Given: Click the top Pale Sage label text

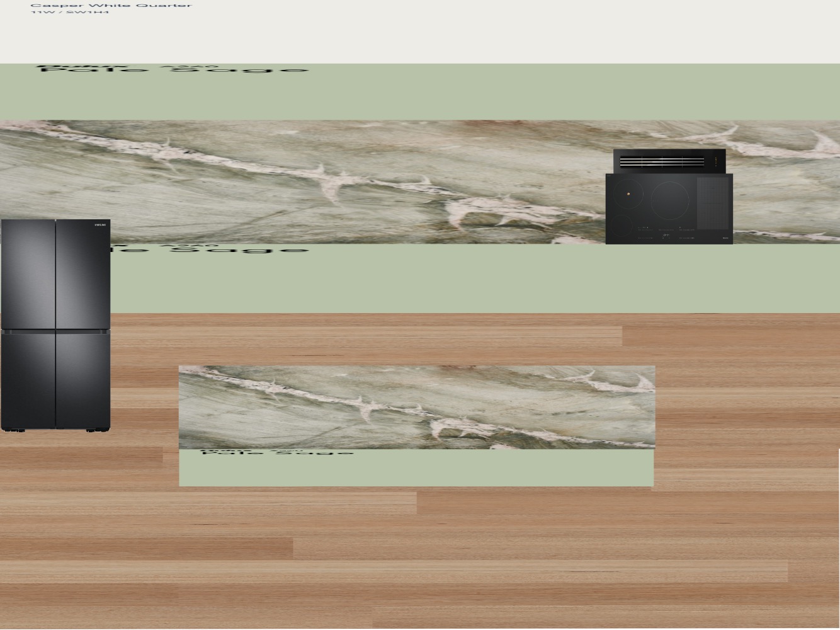Looking at the screenshot, I should tap(173, 69).
